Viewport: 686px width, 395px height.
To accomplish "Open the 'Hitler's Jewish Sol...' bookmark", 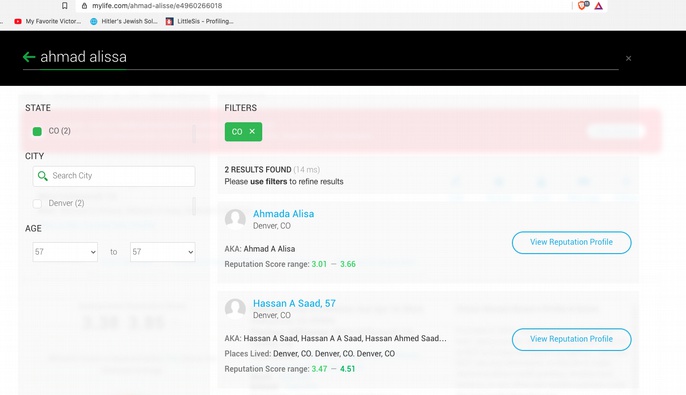I will pos(124,21).
